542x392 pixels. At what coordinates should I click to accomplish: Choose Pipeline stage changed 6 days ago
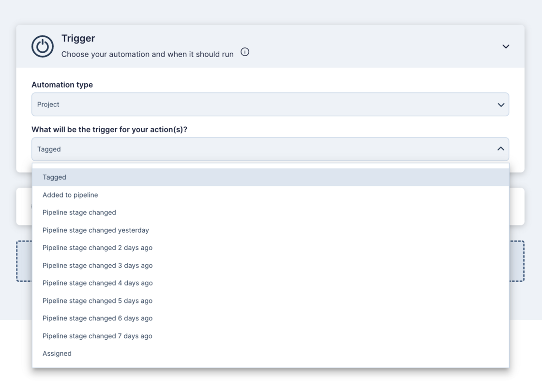[97, 318]
